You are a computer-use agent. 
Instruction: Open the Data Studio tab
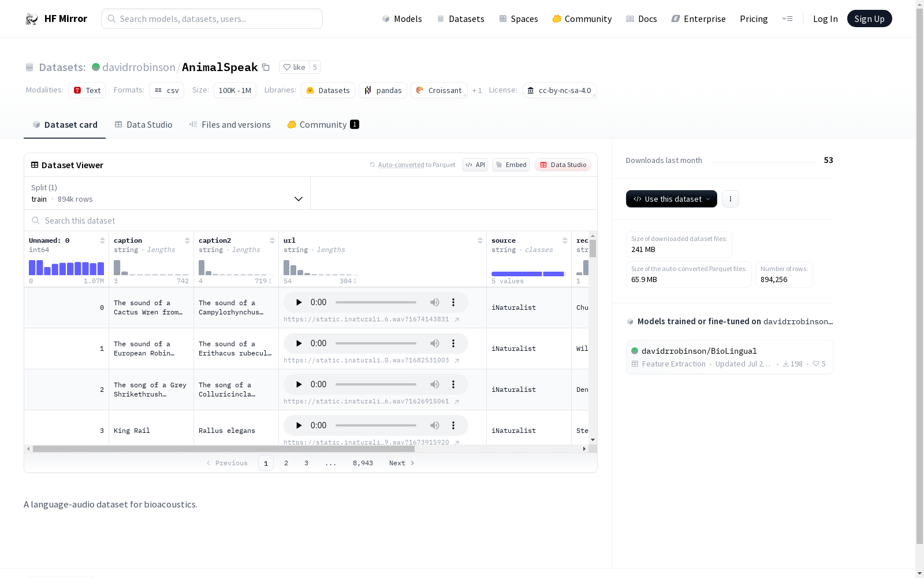[143, 125]
